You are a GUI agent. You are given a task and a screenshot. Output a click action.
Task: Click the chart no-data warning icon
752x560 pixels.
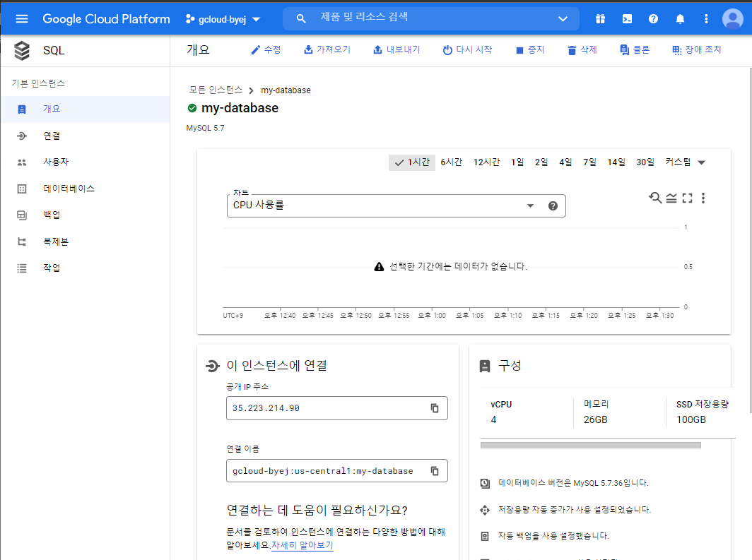[x=379, y=267]
